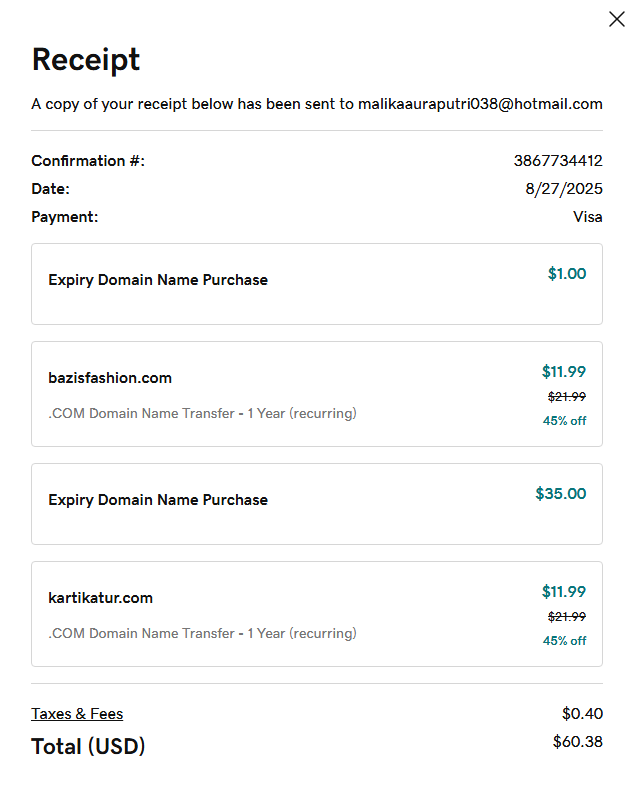Select the confirmation number 3867734412
633x794 pixels.
click(558, 161)
